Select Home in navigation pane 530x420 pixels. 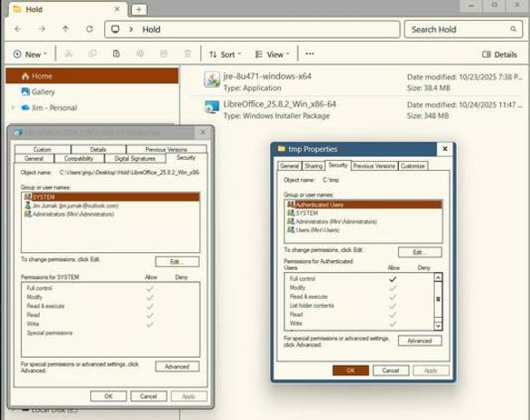tap(92, 76)
